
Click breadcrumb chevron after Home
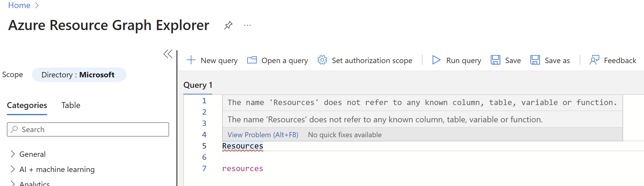(x=37, y=5)
